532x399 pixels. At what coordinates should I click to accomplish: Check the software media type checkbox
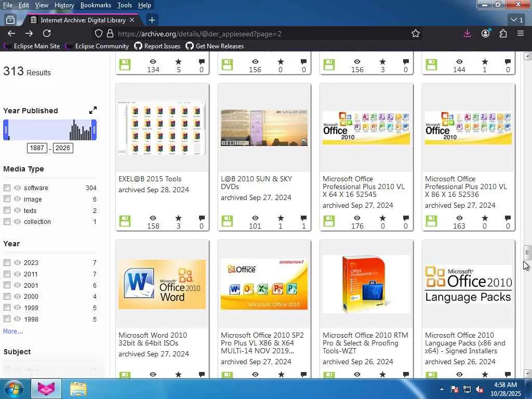click(7, 188)
